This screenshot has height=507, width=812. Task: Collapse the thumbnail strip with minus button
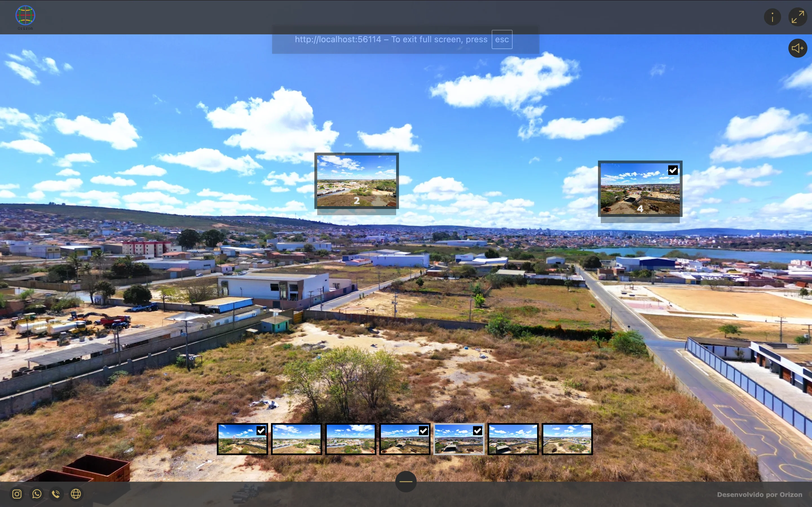coord(406,482)
